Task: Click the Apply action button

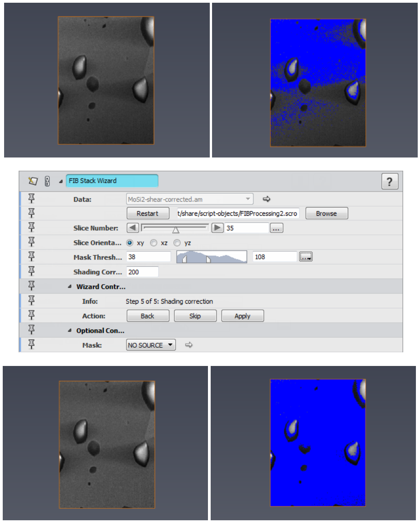Action: (x=243, y=316)
